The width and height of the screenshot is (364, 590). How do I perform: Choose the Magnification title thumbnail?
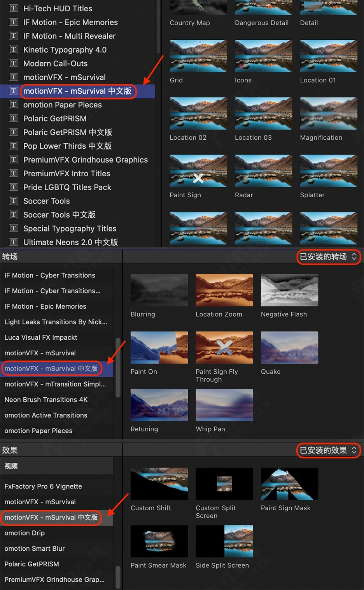[x=329, y=114]
